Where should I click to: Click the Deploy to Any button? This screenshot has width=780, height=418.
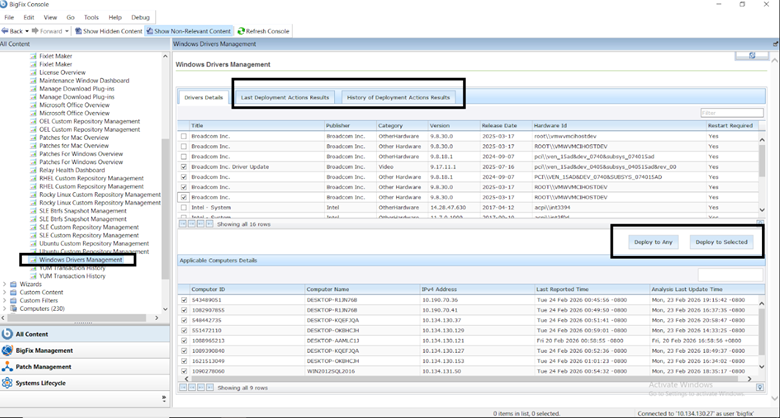tap(653, 242)
